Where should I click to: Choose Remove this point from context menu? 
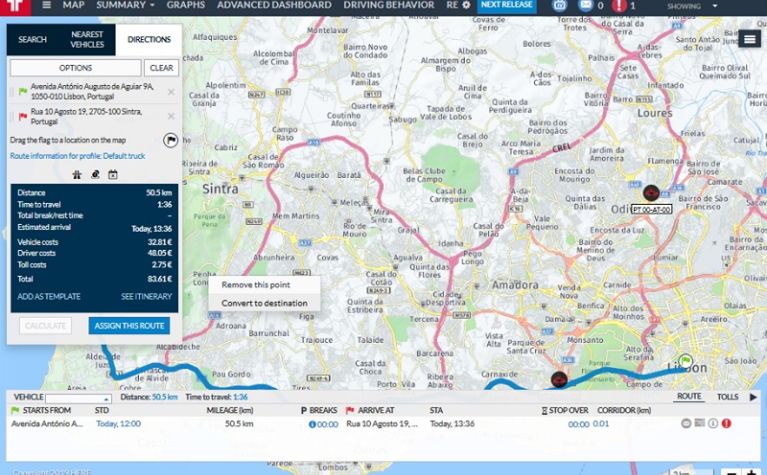265,285
